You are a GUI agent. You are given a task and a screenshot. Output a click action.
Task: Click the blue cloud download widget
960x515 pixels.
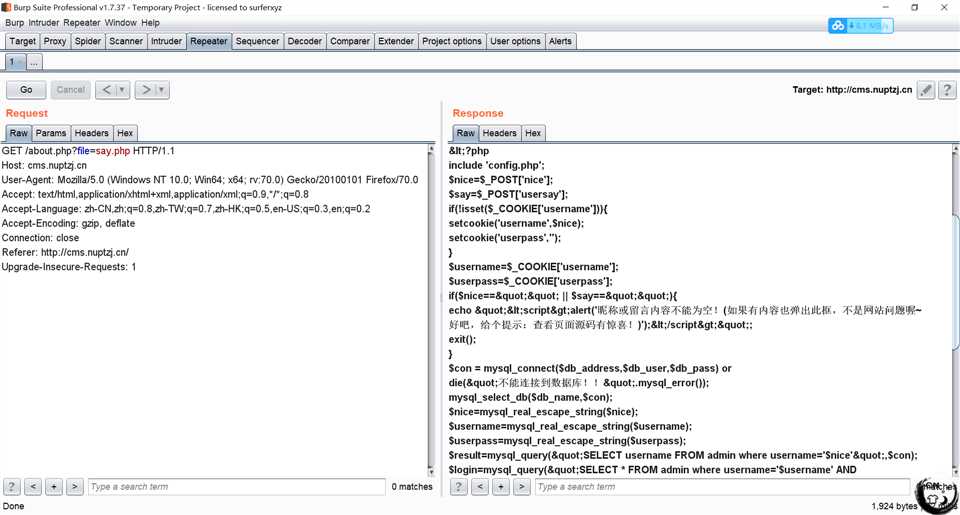click(x=861, y=25)
